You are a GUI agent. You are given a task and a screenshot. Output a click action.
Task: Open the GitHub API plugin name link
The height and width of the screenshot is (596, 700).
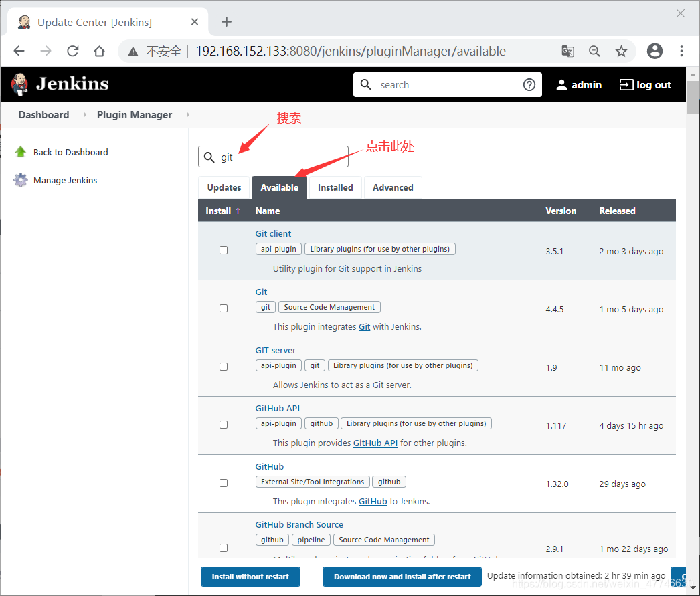pos(277,408)
